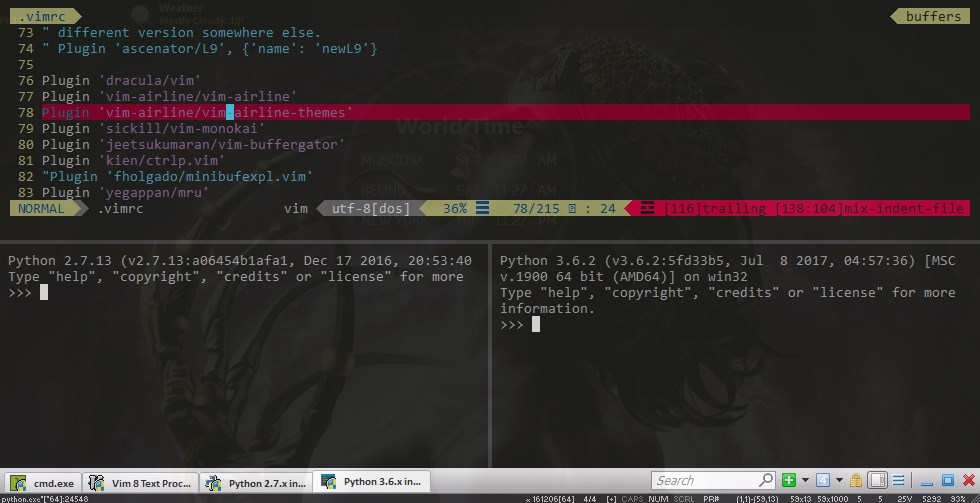
Task: Toggle CAPS lock indicator in status bar
Action: coord(632,499)
